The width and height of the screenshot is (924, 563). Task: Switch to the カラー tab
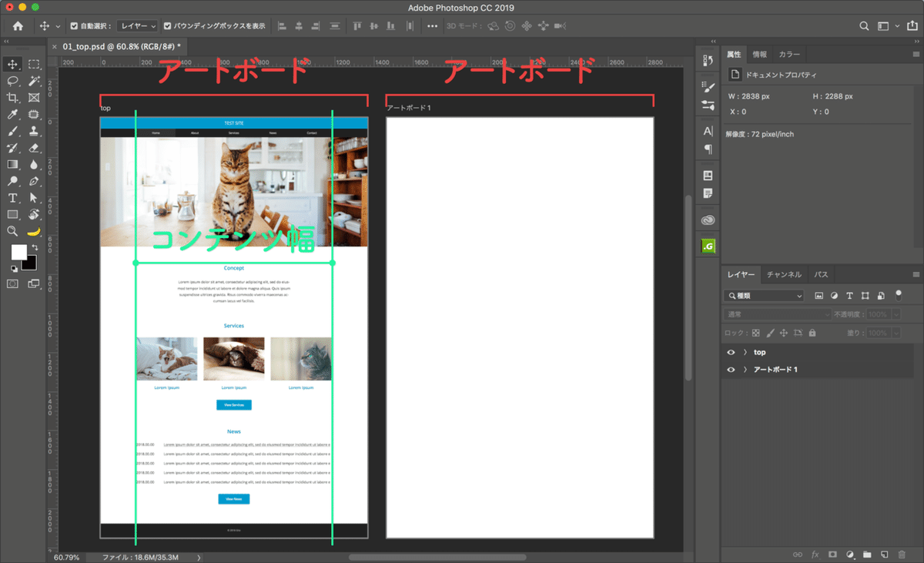[789, 55]
